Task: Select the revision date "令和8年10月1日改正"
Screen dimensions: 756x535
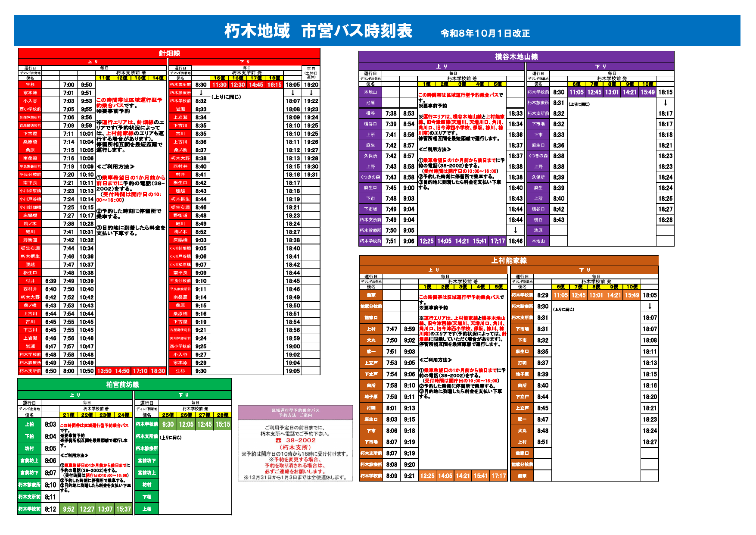Action: point(485,33)
